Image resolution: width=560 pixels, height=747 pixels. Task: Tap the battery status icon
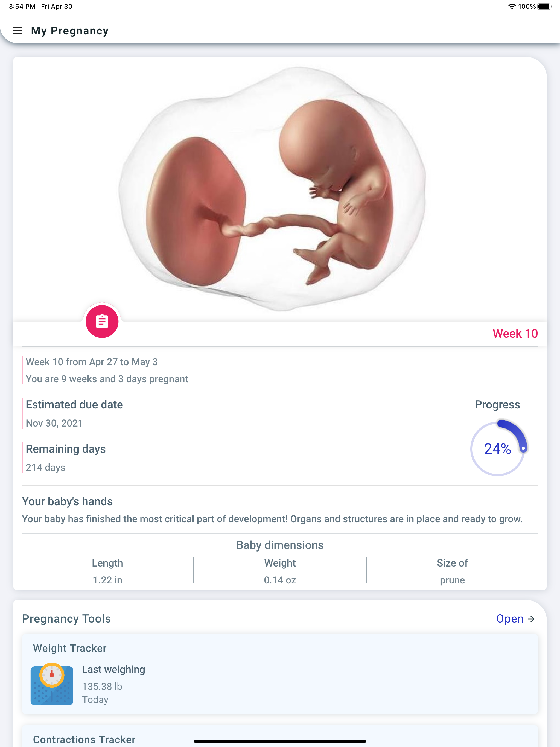(x=544, y=6)
